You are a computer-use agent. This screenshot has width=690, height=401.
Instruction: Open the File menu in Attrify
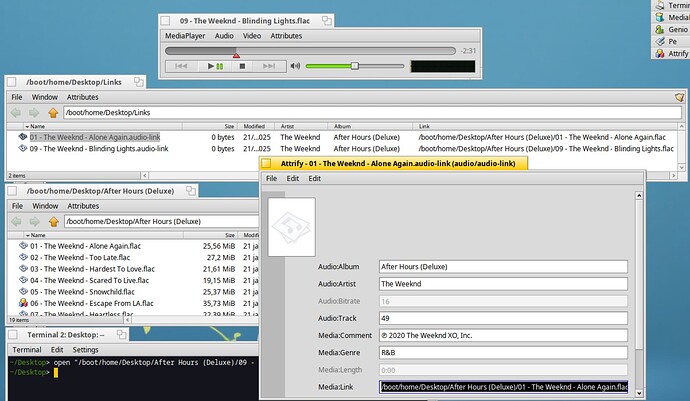point(272,178)
